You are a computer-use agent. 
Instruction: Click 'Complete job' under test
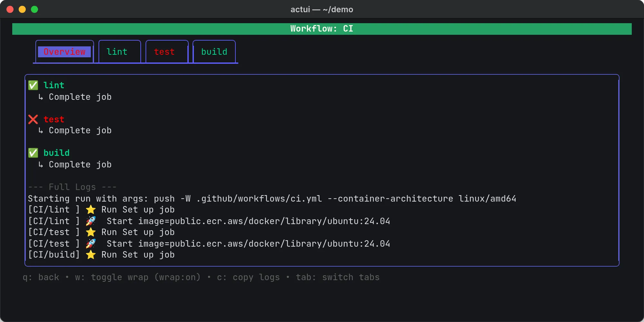click(x=80, y=130)
